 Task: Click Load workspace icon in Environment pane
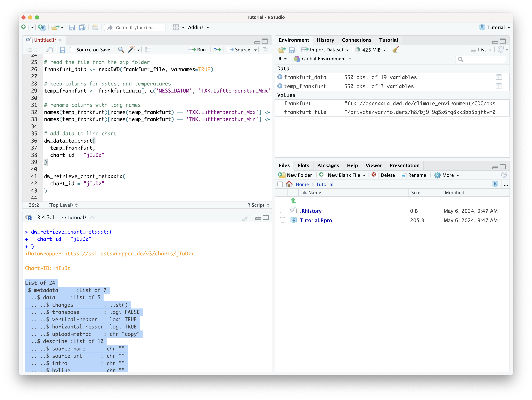coord(282,50)
